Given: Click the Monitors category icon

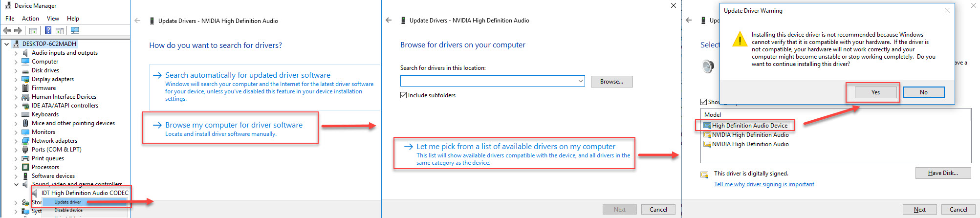Looking at the screenshot, I should coord(25,132).
